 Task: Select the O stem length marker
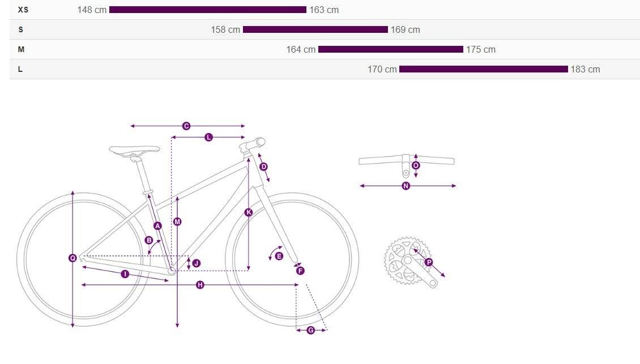(x=416, y=165)
